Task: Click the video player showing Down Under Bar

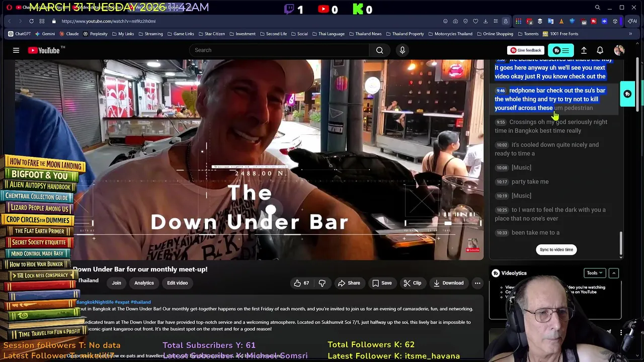Action: coord(250,160)
